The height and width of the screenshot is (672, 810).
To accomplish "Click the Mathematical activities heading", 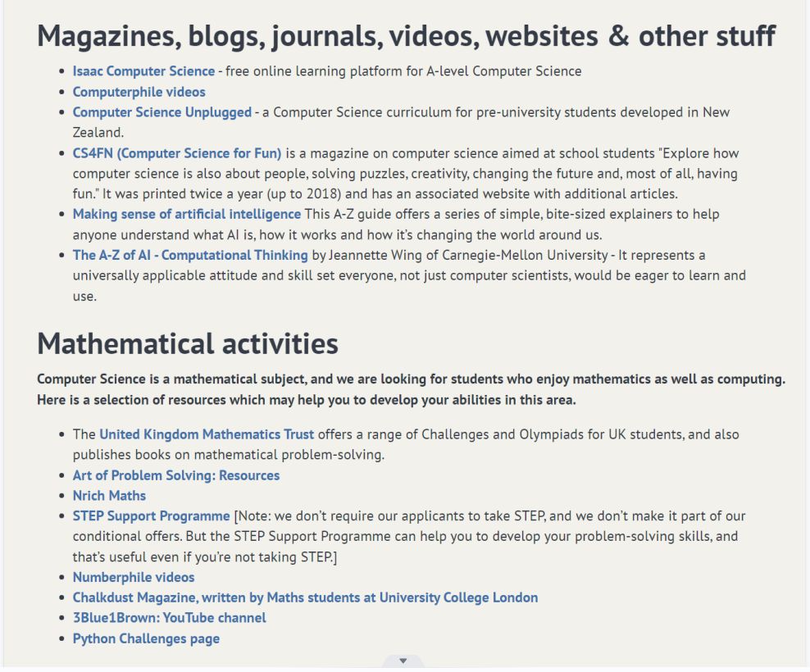I will [188, 344].
